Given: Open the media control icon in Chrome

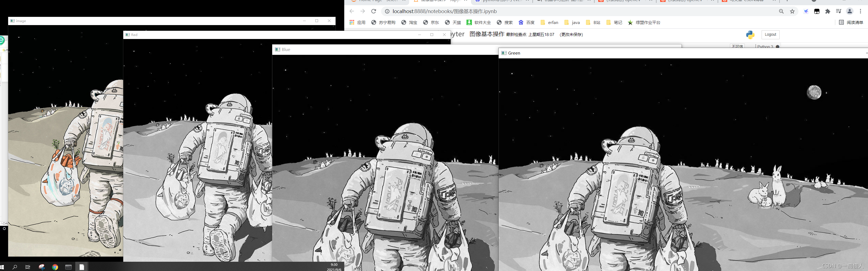Looking at the screenshot, I should pos(838,11).
